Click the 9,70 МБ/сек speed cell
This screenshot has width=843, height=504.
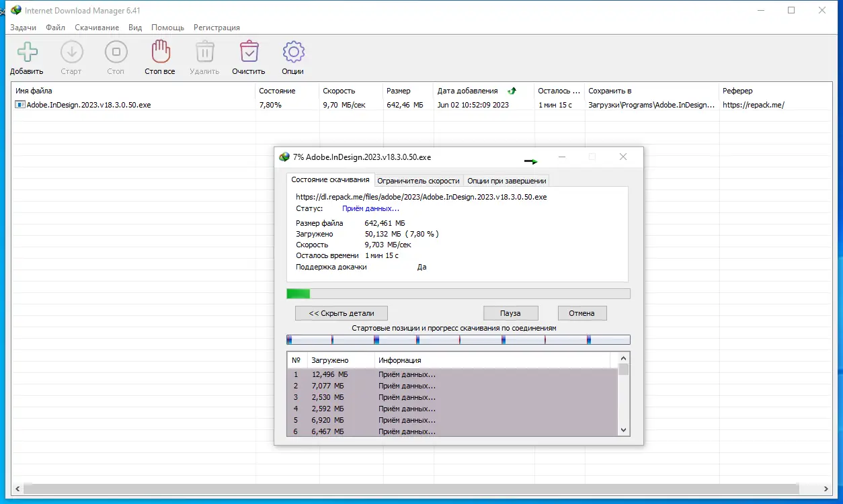click(344, 105)
